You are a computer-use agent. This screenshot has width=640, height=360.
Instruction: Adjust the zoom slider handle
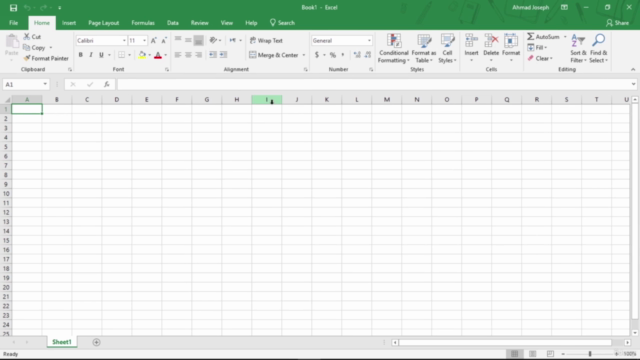tap(590, 354)
